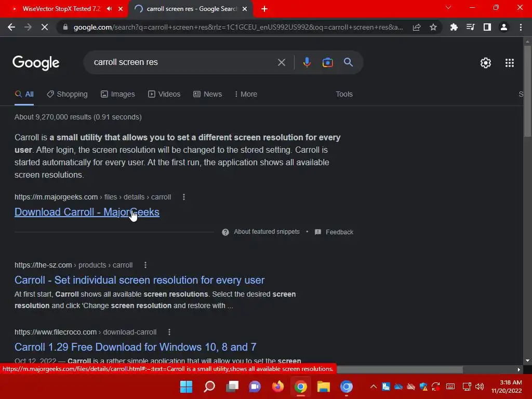
Task: Open the Google apps grid
Action: [x=510, y=63]
